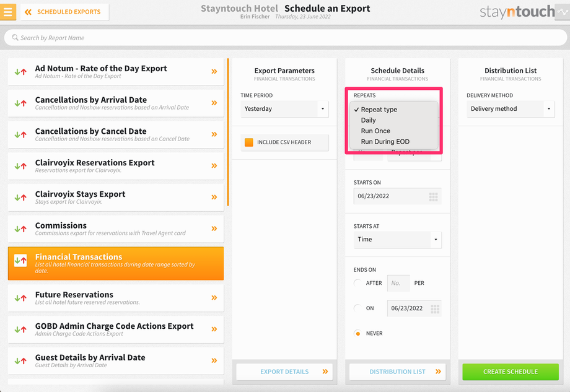This screenshot has width=570, height=392.
Task: Click export arrows icon for GOBD Admin Charge Code
Action: (x=20, y=329)
